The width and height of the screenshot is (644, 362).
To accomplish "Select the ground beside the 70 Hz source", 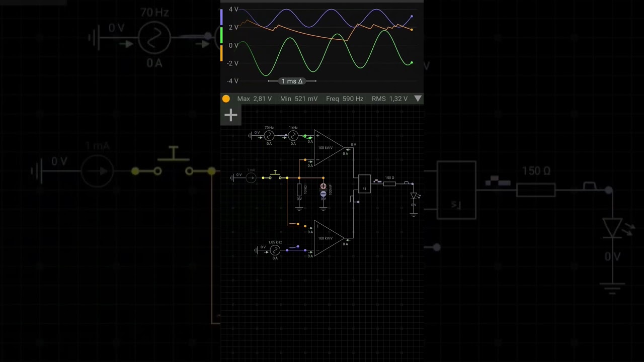I will [x=250, y=136].
